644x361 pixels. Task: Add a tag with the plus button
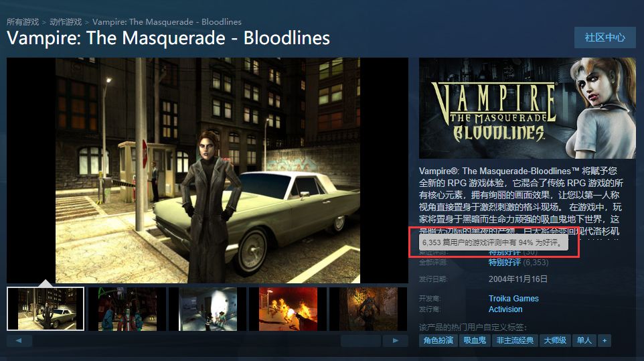[x=605, y=340]
